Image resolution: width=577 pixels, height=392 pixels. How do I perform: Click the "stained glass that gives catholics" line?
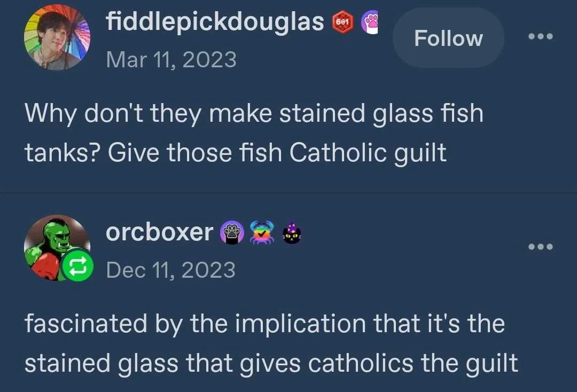click(271, 363)
